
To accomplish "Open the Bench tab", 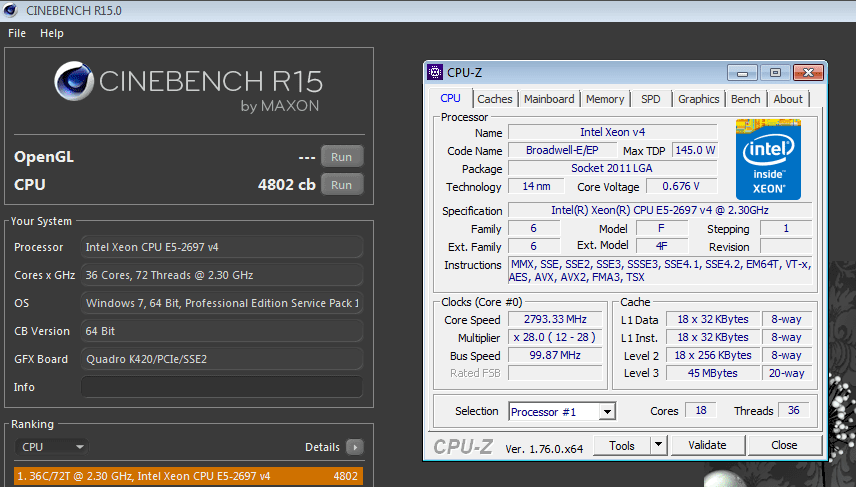I will coord(746,99).
